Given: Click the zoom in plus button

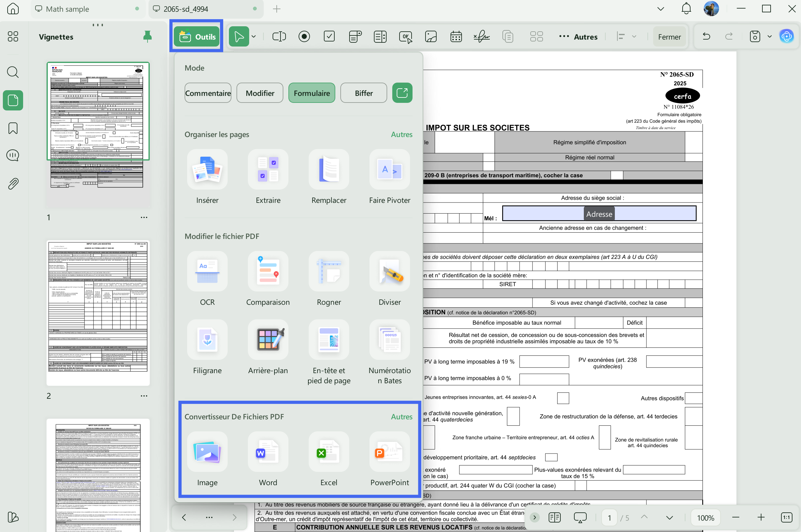Looking at the screenshot, I should 761,517.
